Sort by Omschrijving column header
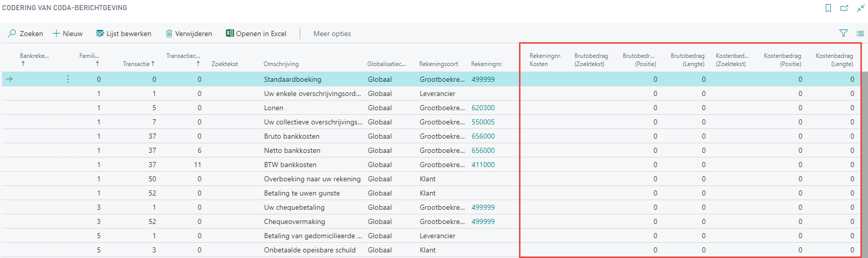This screenshot has width=868, height=258. pyautogui.click(x=281, y=64)
